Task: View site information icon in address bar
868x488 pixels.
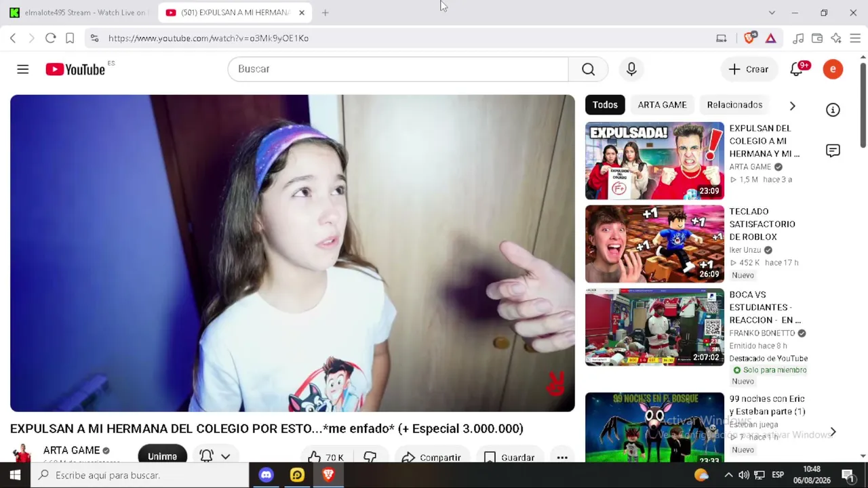Action: point(95,39)
